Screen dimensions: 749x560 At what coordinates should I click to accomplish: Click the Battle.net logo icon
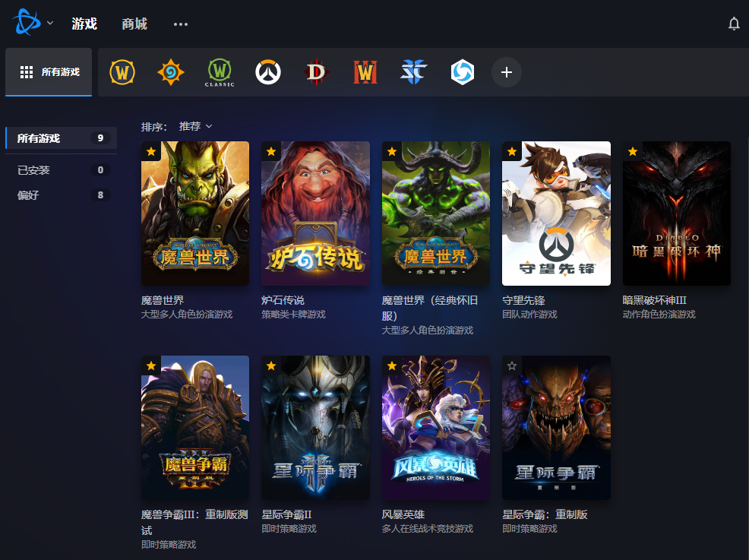tap(27, 23)
